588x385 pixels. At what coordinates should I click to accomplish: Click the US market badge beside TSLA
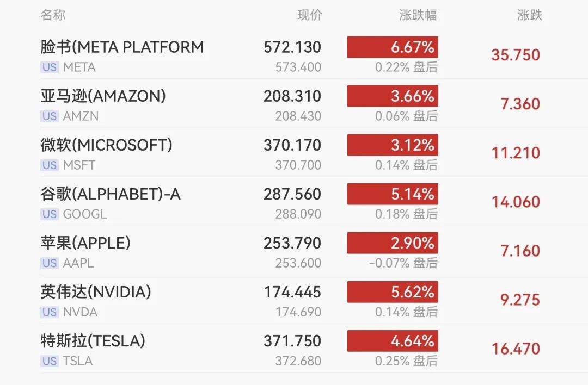click(50, 361)
